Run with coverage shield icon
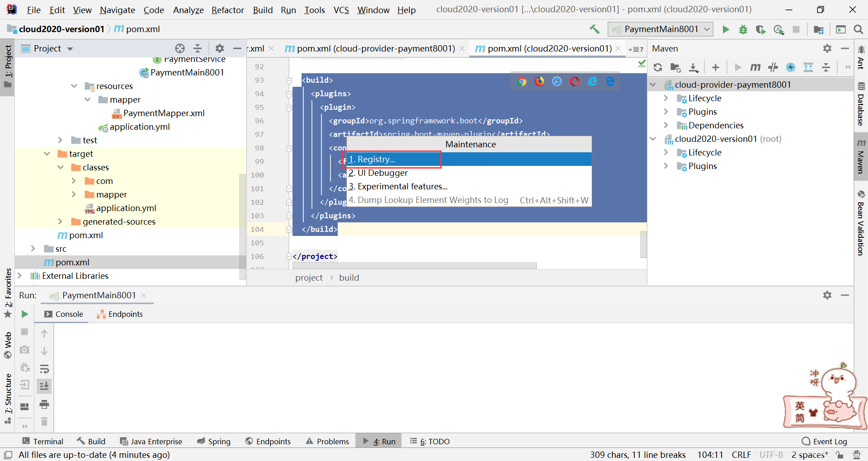This screenshot has width=868, height=461. click(760, 29)
